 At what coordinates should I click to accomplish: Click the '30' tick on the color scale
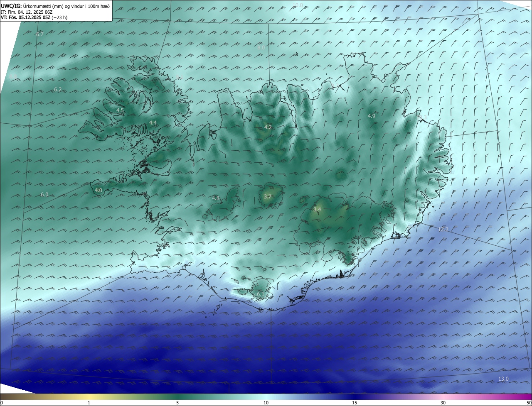(443, 403)
